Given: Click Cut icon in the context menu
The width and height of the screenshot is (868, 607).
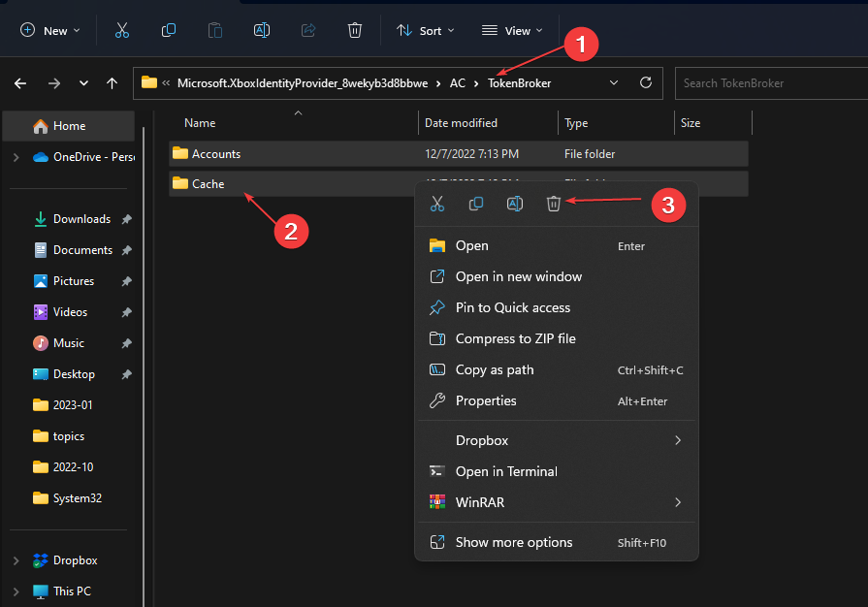Looking at the screenshot, I should pyautogui.click(x=437, y=204).
